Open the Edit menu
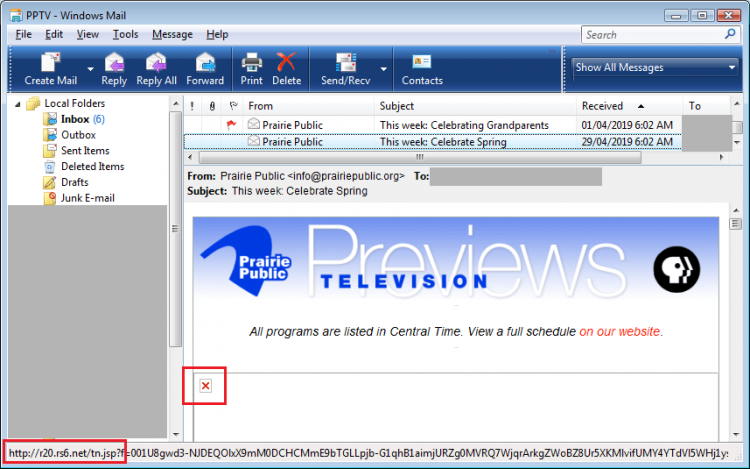This screenshot has height=469, width=750. (x=54, y=34)
